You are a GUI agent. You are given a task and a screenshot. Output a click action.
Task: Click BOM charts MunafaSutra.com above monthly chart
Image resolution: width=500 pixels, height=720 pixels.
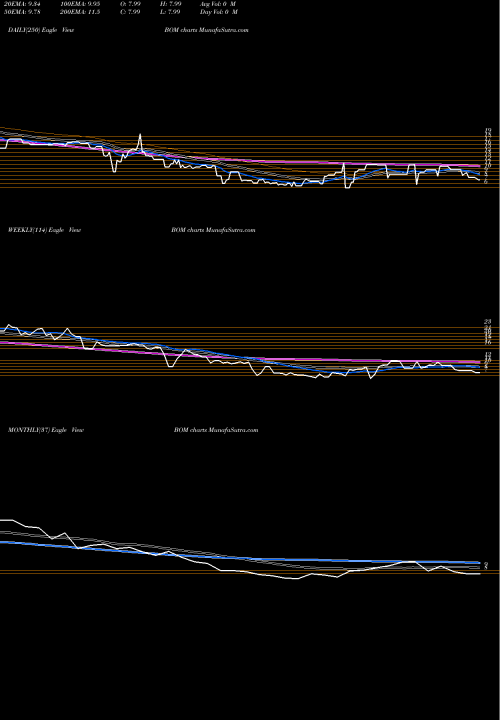click(216, 430)
